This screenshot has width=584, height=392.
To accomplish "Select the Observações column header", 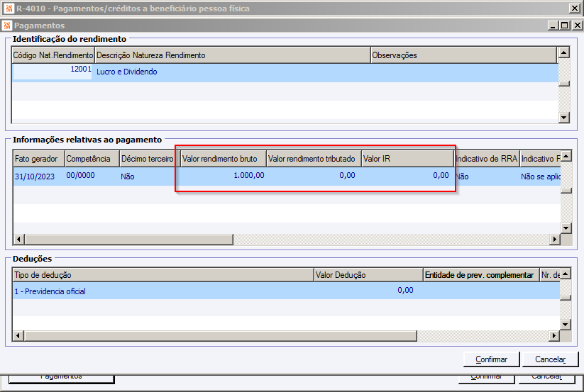I will pyautogui.click(x=463, y=55).
